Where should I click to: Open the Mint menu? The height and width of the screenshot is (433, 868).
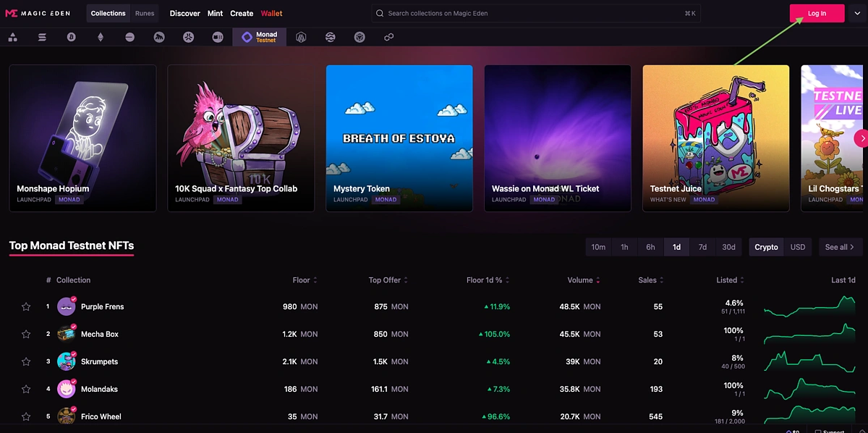click(215, 13)
